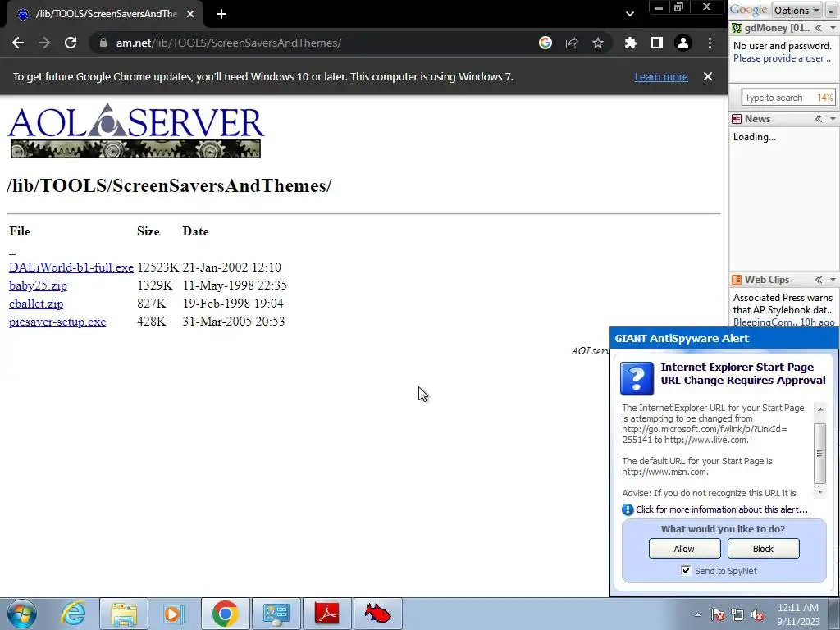Image resolution: width=840 pixels, height=630 pixels.
Task: Block the start page URL change
Action: point(764,549)
